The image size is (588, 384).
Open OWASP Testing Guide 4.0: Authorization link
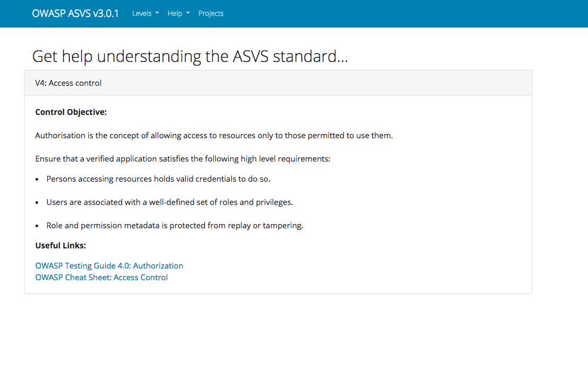[109, 266]
